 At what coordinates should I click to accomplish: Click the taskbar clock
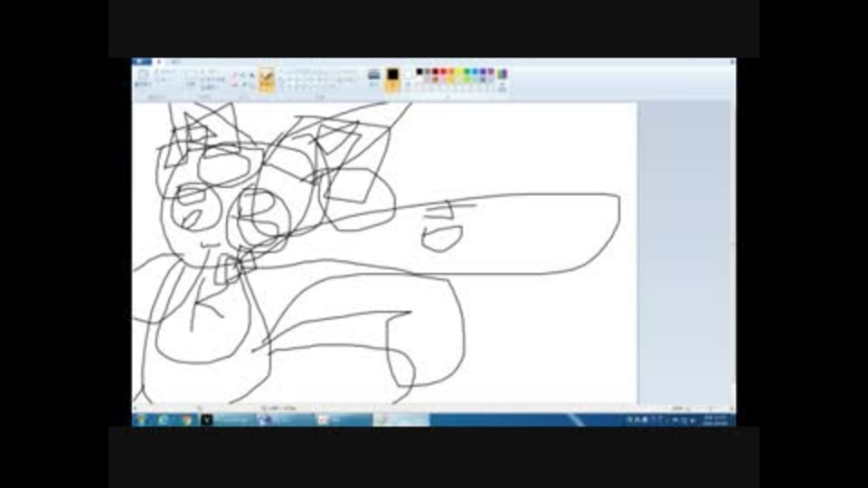tap(715, 420)
